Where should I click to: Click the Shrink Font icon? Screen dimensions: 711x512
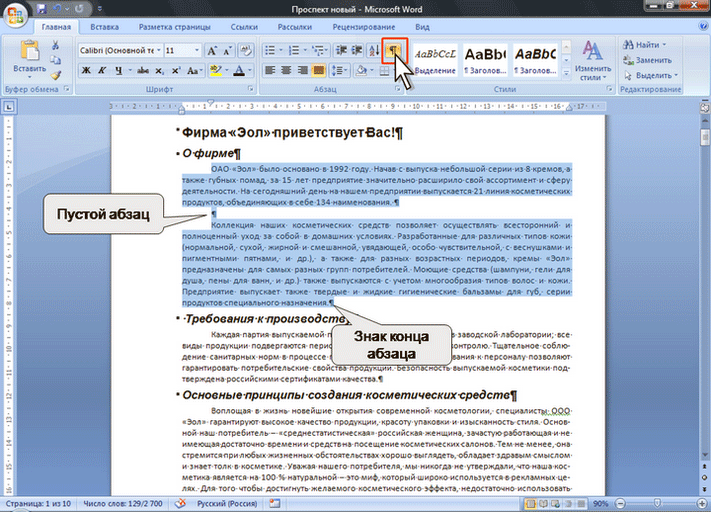coord(227,51)
